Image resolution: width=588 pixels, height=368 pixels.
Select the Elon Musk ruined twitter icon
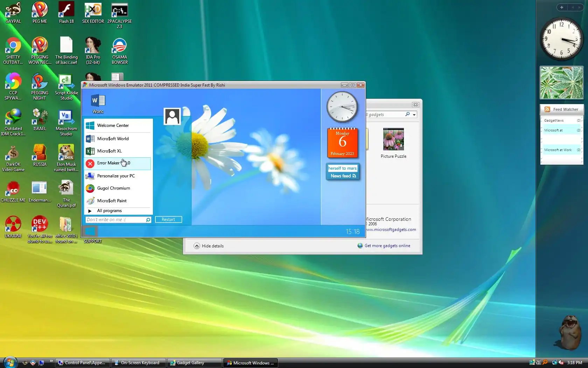(66, 158)
